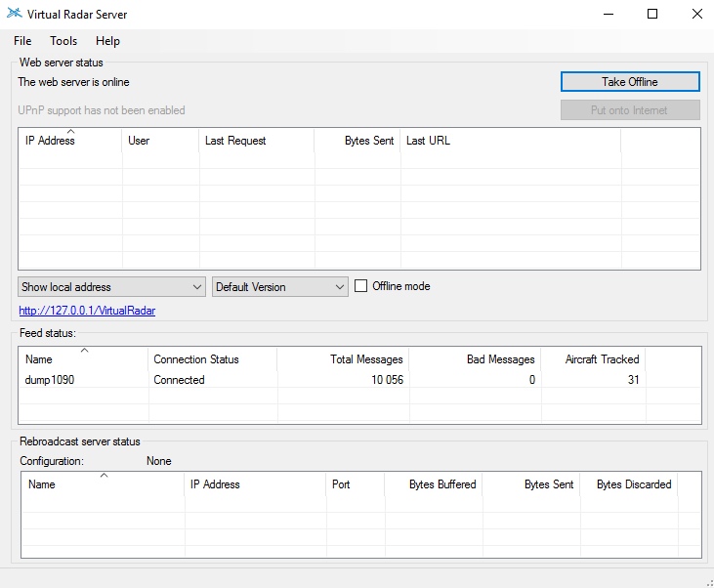Open the File menu
This screenshot has height=588, width=714.
tap(22, 41)
